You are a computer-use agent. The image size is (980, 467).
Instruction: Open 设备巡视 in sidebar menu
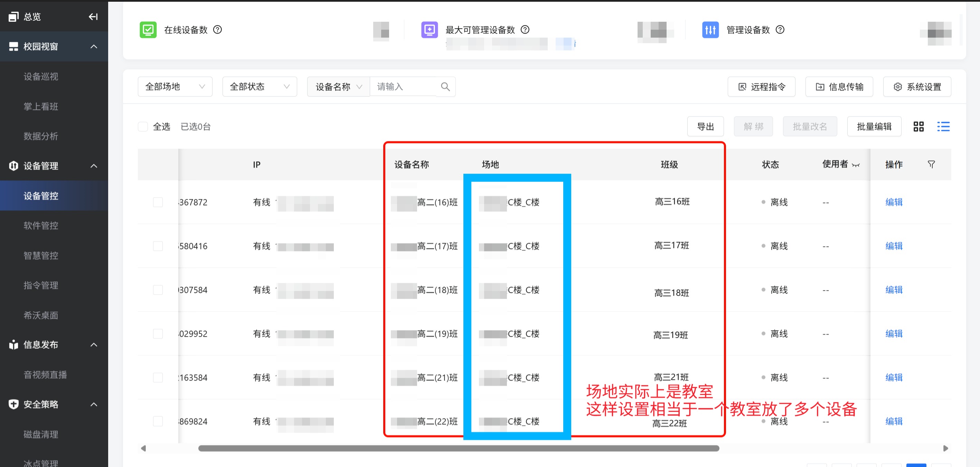pos(41,76)
